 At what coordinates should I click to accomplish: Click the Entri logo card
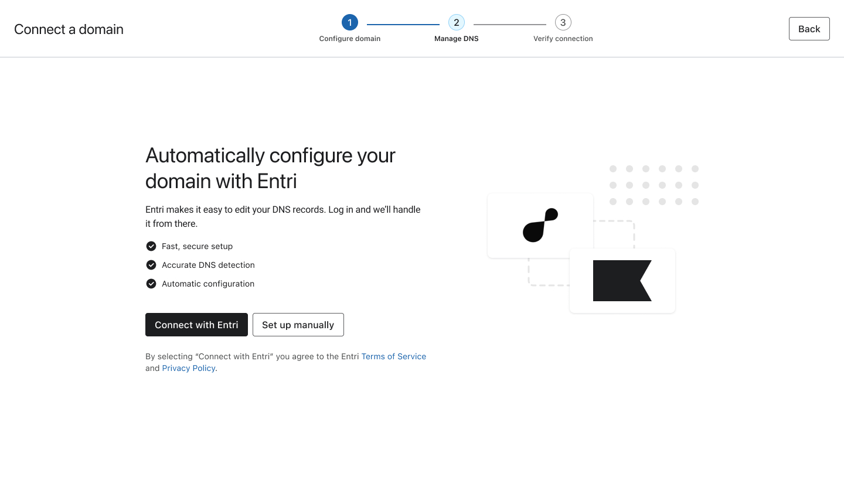coord(540,225)
